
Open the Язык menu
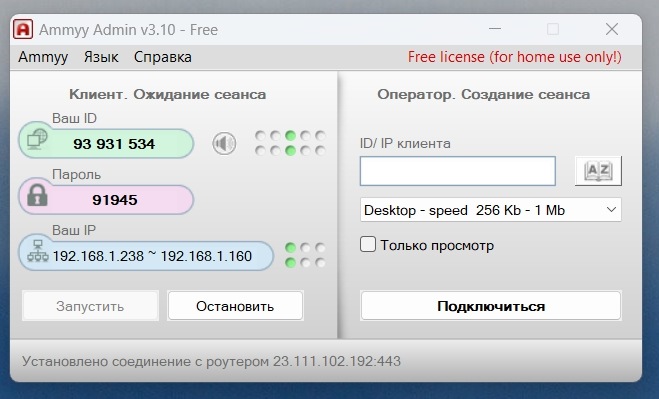coord(101,57)
